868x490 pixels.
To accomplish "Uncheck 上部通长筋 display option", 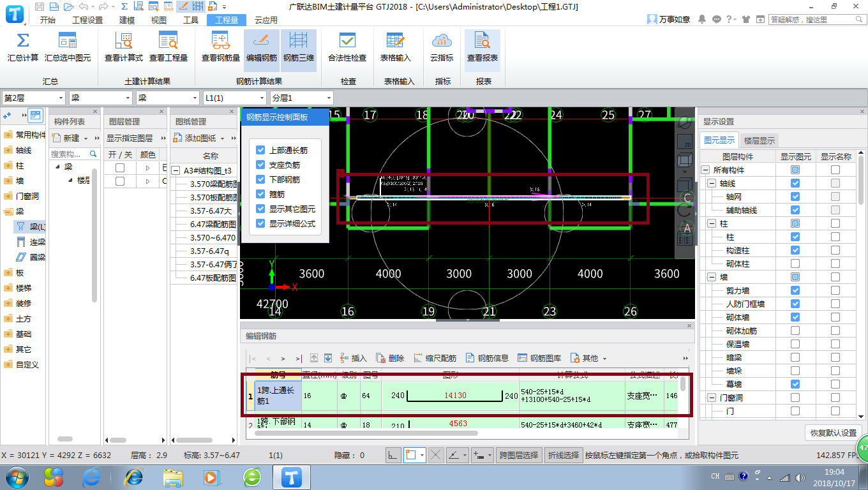I will [260, 150].
